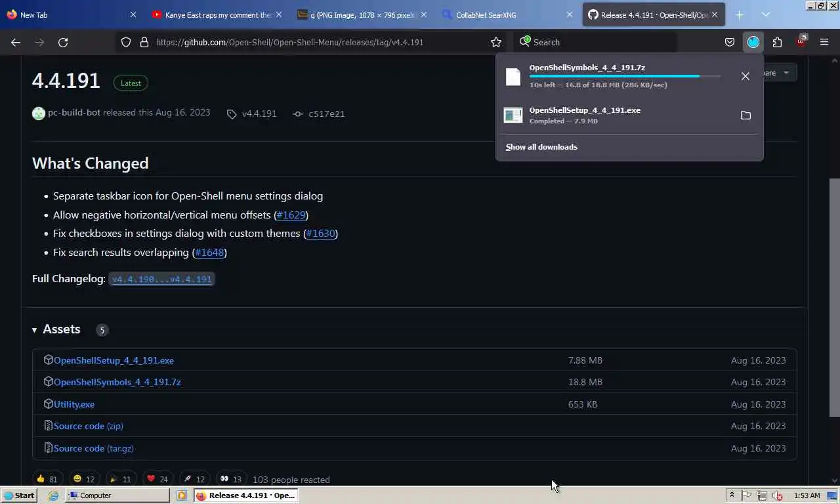Show OpenShellSetup_4_4_191.exe in folder
The width and height of the screenshot is (840, 504).
tap(745, 115)
